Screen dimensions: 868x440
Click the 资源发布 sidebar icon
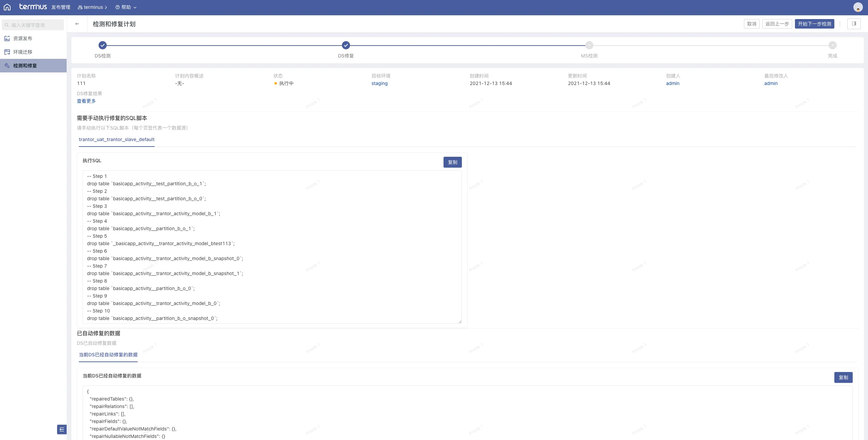7,38
